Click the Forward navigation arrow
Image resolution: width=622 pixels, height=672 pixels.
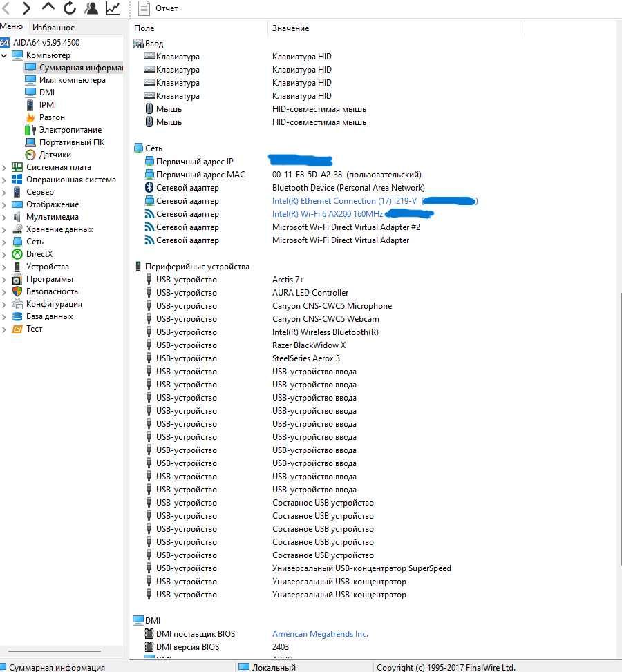(26, 8)
